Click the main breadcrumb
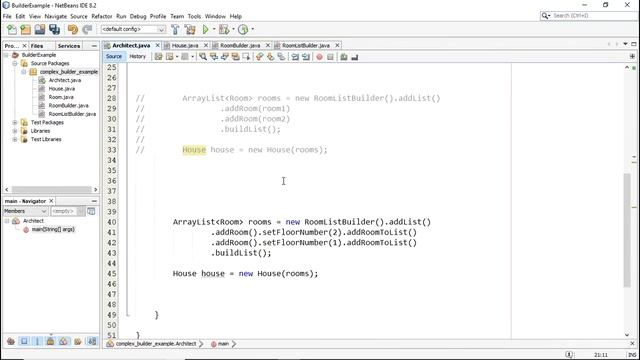Screen dimensions: 640x360 (x=223, y=344)
